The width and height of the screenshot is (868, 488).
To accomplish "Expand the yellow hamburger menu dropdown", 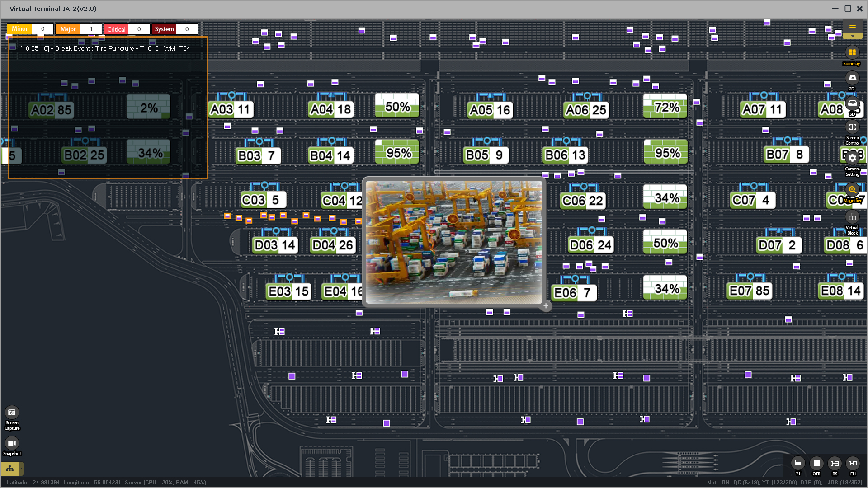I will tap(852, 26).
